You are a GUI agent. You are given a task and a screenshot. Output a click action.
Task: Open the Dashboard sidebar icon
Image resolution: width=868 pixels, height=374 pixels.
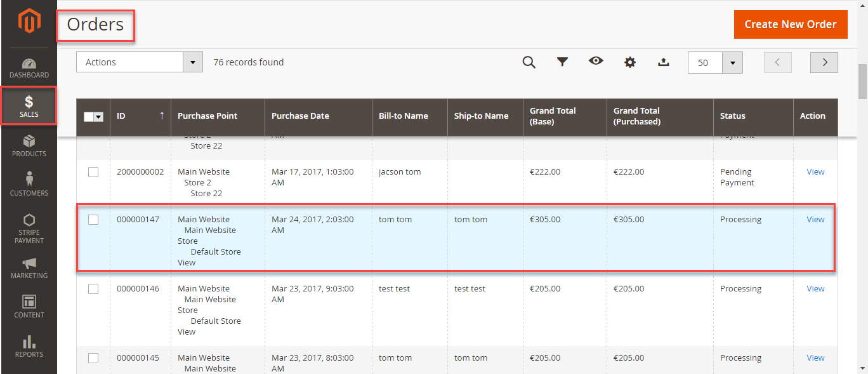29,68
